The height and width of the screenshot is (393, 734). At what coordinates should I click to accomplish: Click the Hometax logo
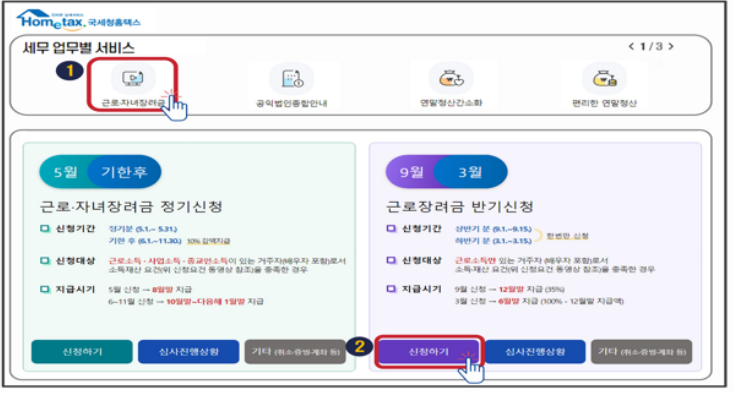pyautogui.click(x=79, y=21)
